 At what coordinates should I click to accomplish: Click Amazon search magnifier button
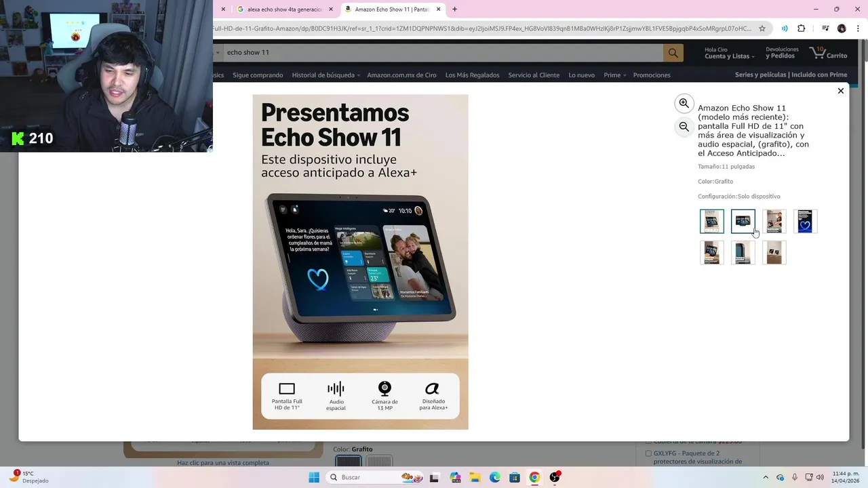point(673,52)
